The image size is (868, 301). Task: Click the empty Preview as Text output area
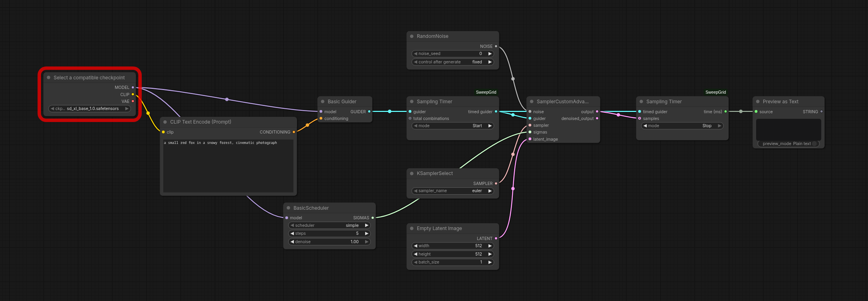[788, 129]
